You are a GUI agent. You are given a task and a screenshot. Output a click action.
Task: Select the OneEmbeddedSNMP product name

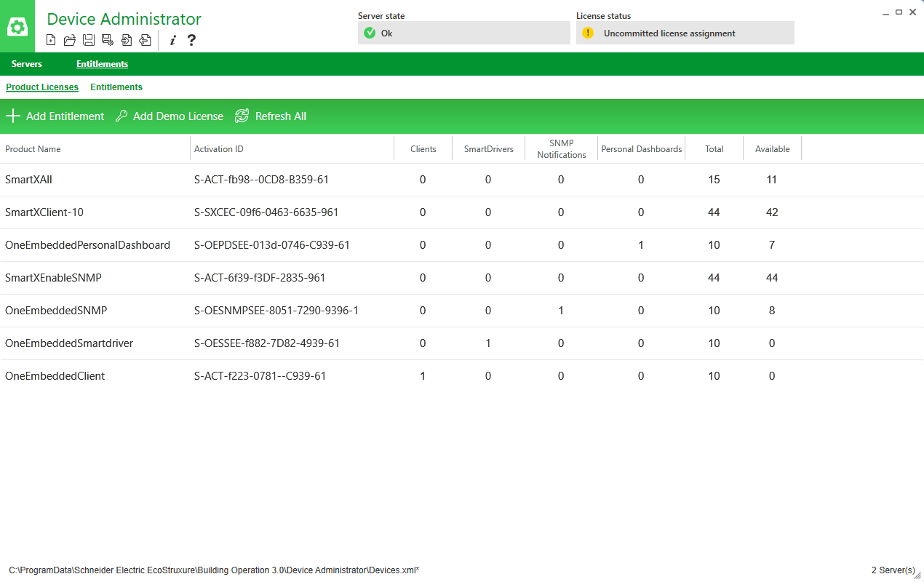(x=56, y=311)
